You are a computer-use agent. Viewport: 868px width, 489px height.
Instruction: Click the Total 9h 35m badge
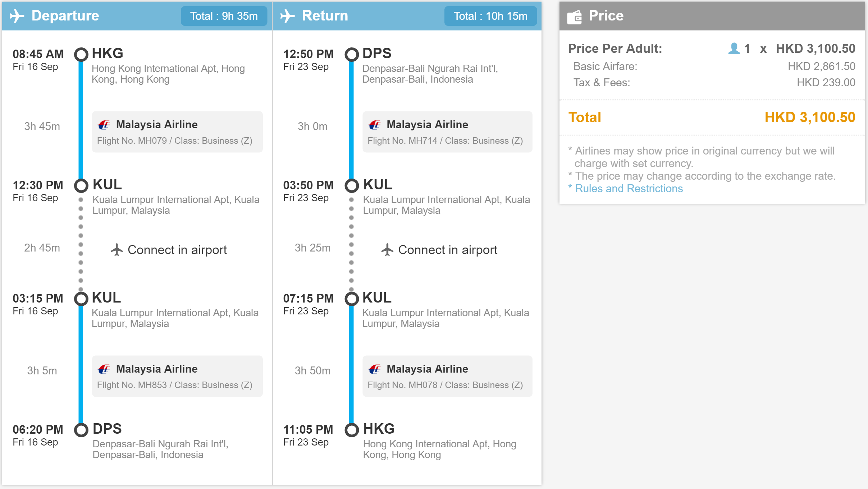pyautogui.click(x=224, y=16)
